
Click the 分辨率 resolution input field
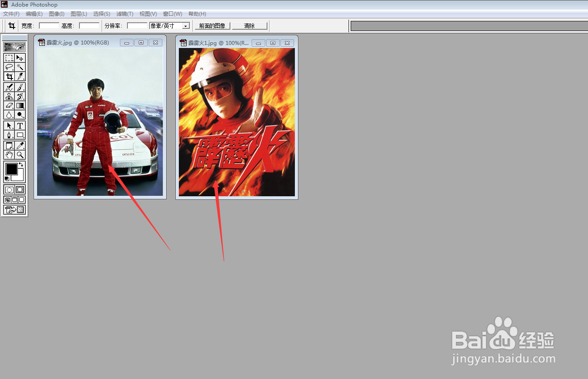tap(137, 26)
